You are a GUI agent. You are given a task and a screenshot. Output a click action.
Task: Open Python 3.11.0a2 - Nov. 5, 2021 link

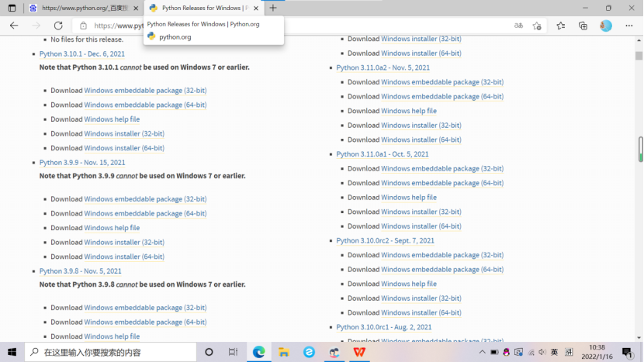[x=383, y=67]
